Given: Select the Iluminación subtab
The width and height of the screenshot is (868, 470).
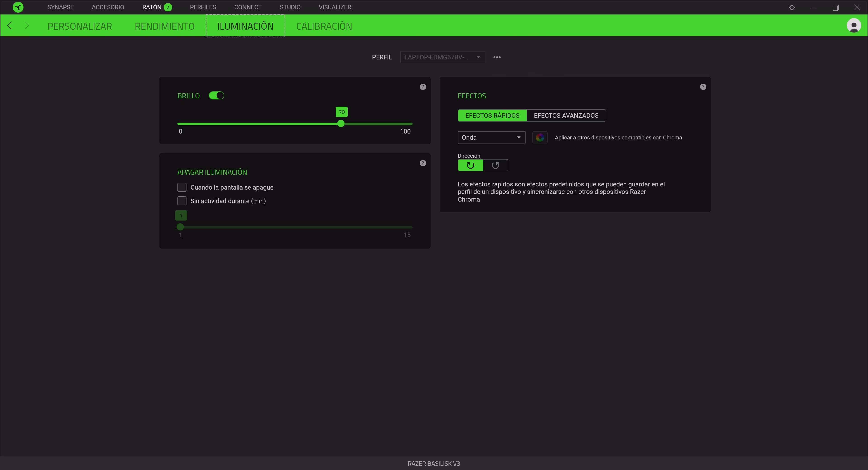Looking at the screenshot, I should click(x=245, y=26).
